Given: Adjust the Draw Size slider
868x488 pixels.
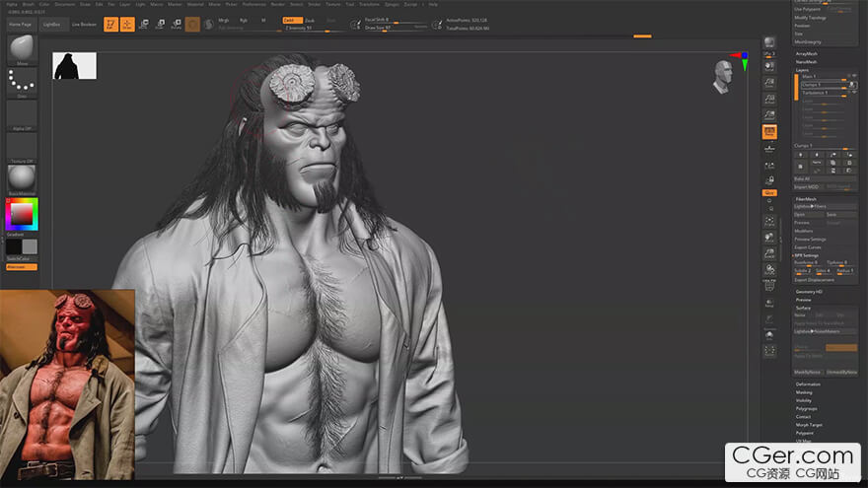Looking at the screenshot, I should 396,28.
